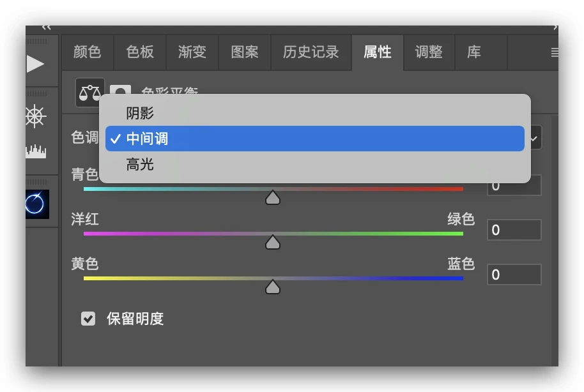
Task: Collapse the panel with double-arrow icon
Action: pos(47,27)
